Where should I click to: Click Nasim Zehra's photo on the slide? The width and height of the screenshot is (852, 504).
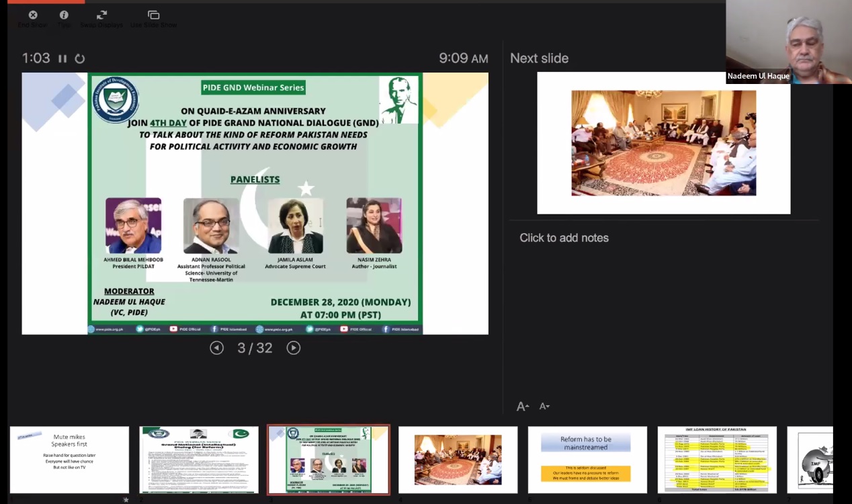click(374, 225)
